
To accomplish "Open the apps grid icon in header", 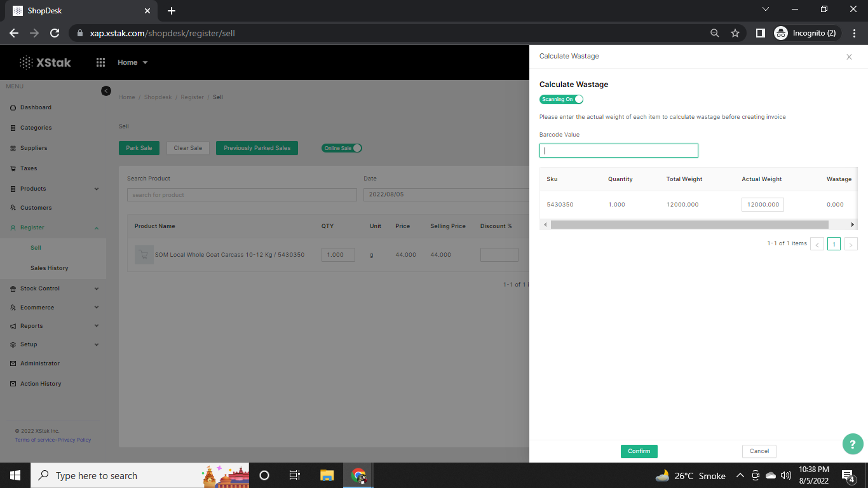I will 100,62.
